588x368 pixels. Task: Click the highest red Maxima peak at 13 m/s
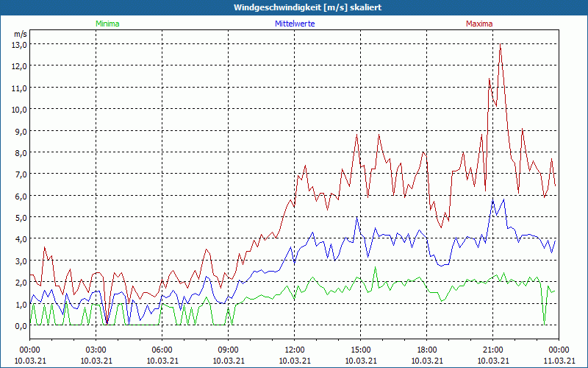pos(501,45)
